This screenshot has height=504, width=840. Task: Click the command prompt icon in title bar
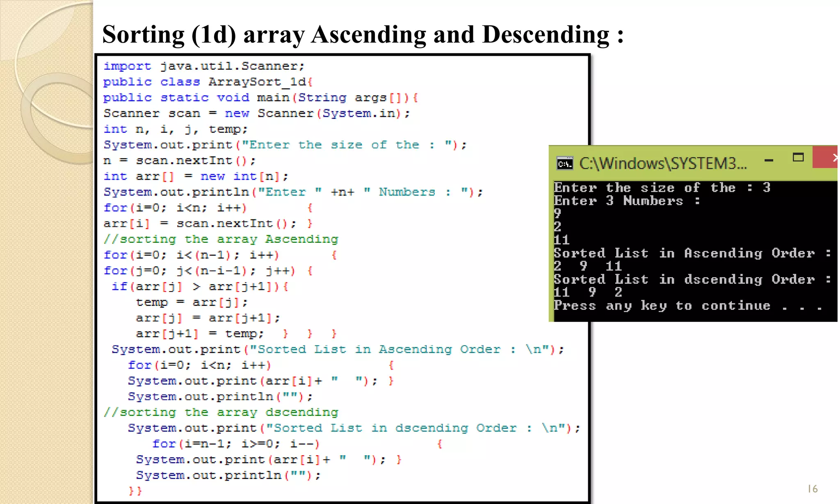[565, 164]
